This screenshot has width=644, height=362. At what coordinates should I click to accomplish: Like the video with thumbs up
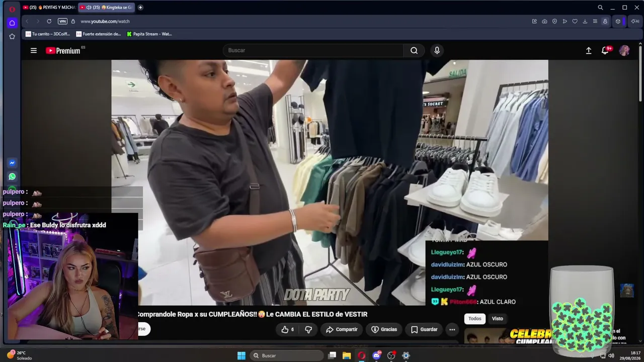click(x=288, y=329)
